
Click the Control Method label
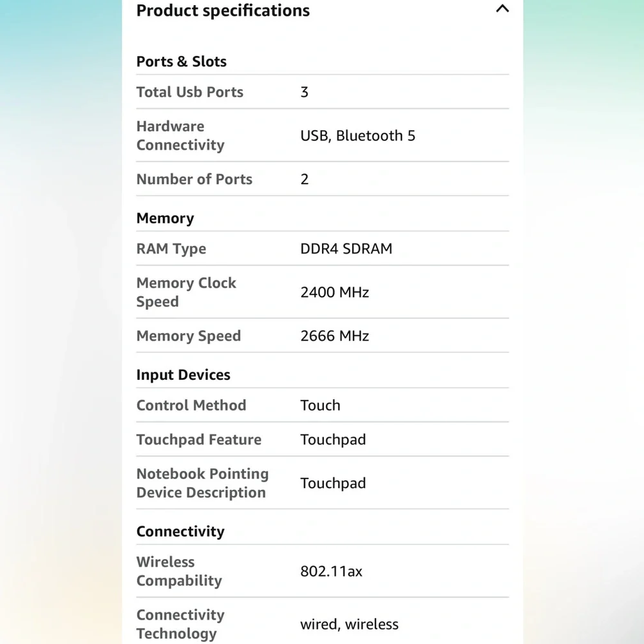[191, 405]
